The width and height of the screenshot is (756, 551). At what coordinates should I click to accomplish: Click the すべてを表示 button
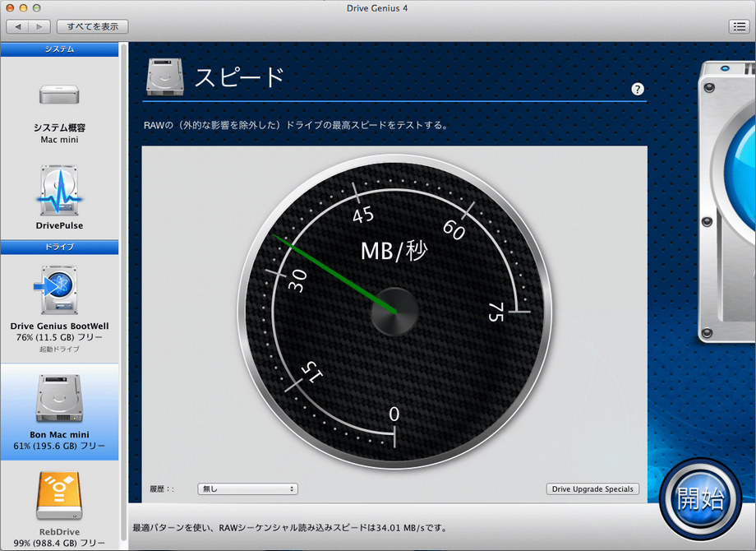click(93, 26)
